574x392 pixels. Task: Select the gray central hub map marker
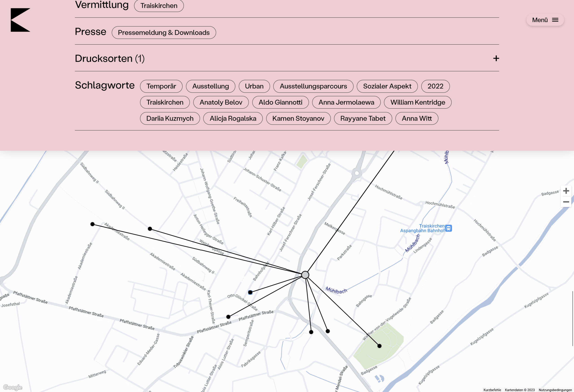pyautogui.click(x=305, y=275)
